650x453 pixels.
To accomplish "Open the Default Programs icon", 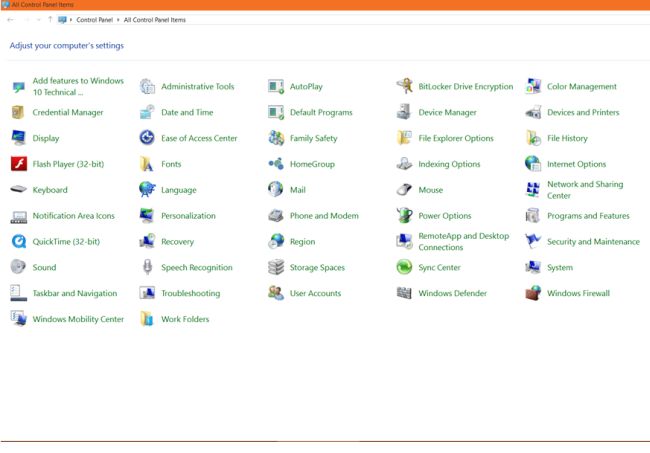I will coord(276,112).
